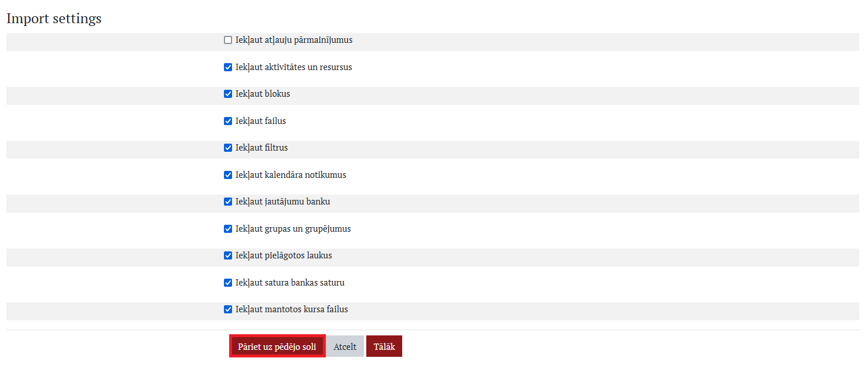Click the Iekļaut jautājumu banku label text
Viewport: 868px width, 369px height.
pos(283,202)
